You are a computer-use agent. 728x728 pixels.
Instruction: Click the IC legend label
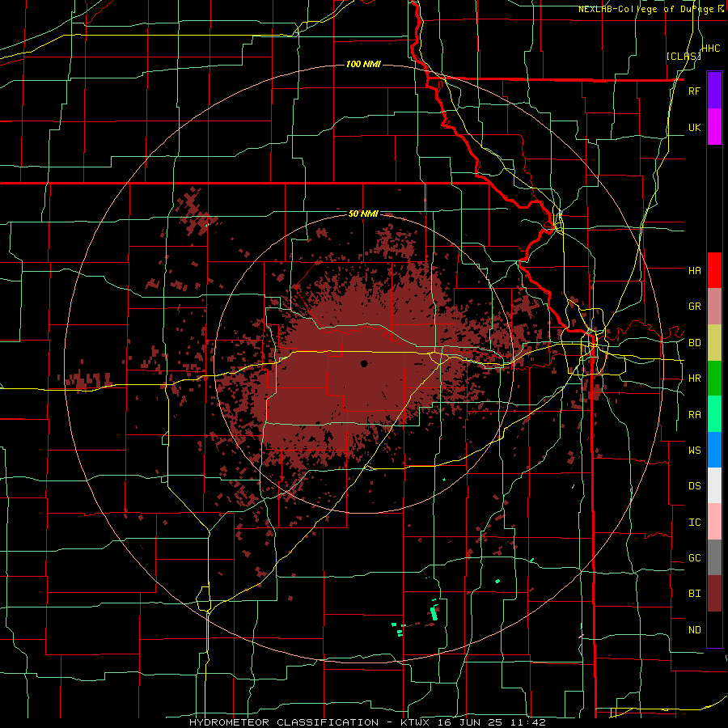[x=694, y=523]
